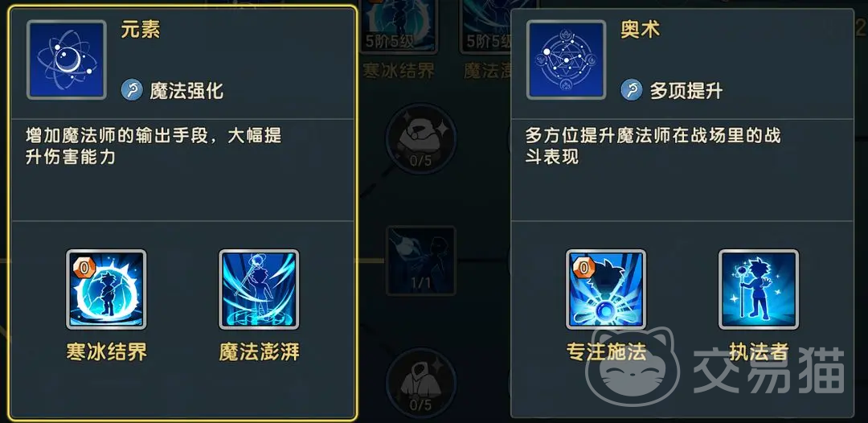Click the 执法者 skill icon
868x423 pixels.
coord(759,289)
